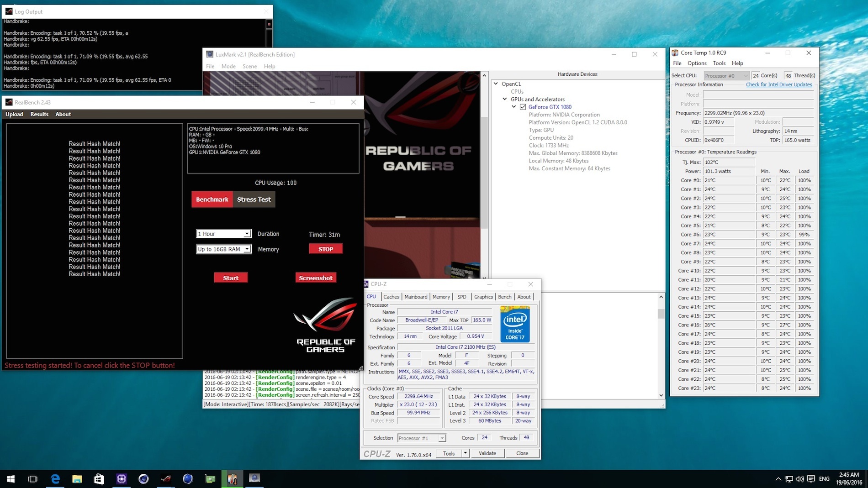The width and height of the screenshot is (868, 488).
Task: Launch Microsoft Edge from the taskbar
Action: [55, 478]
